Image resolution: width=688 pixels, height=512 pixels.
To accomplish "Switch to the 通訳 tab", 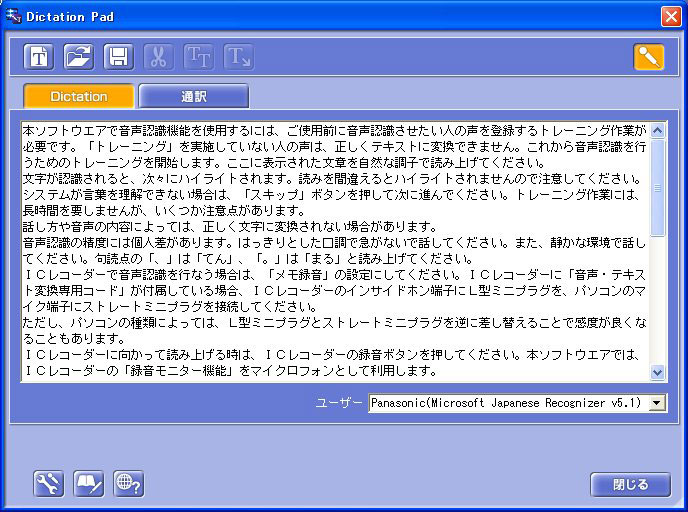I will [194, 97].
